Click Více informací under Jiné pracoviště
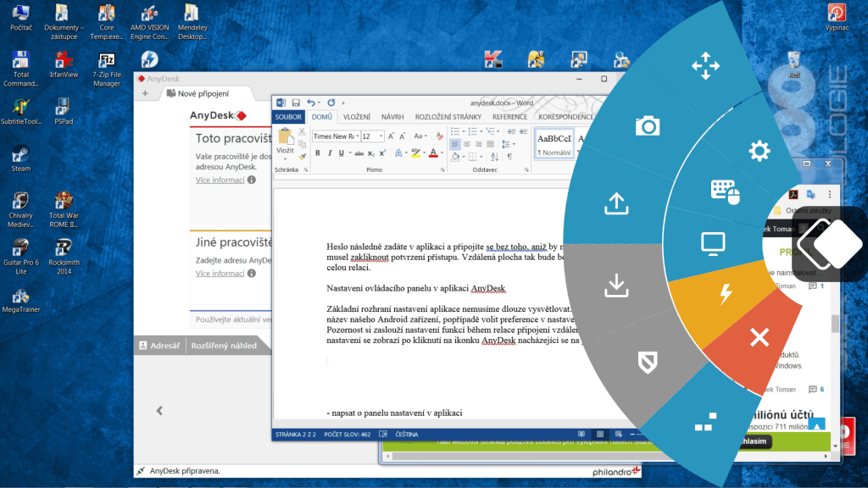The width and height of the screenshot is (868, 488). (x=220, y=274)
